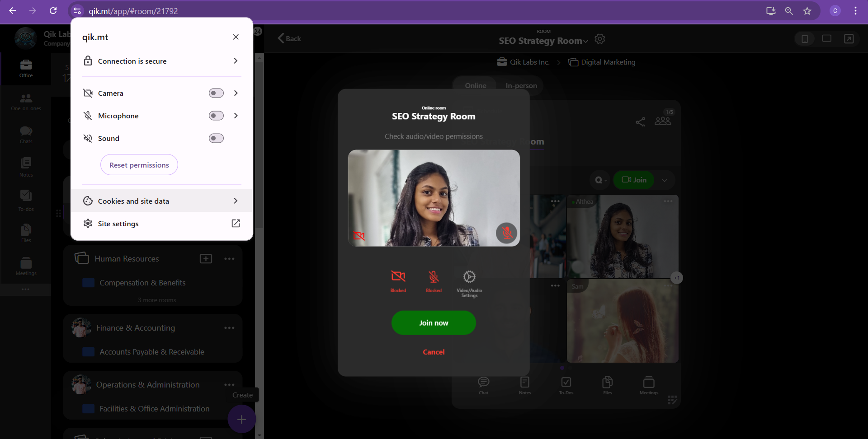Expand Connection is secure details
Screen dimensions: 868x439
pyautogui.click(x=236, y=61)
